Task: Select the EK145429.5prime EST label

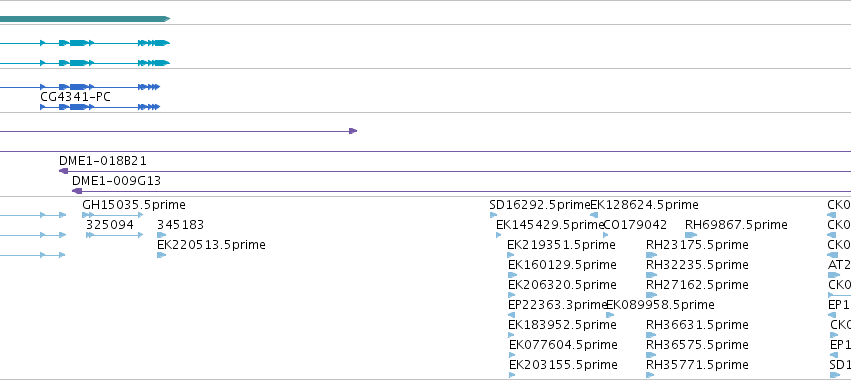Action: (550, 225)
